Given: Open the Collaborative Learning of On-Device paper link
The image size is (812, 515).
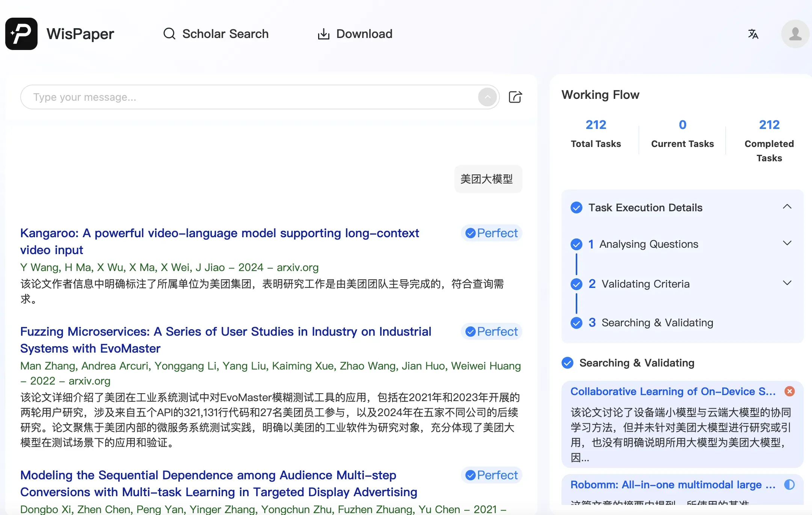Looking at the screenshot, I should point(672,391).
